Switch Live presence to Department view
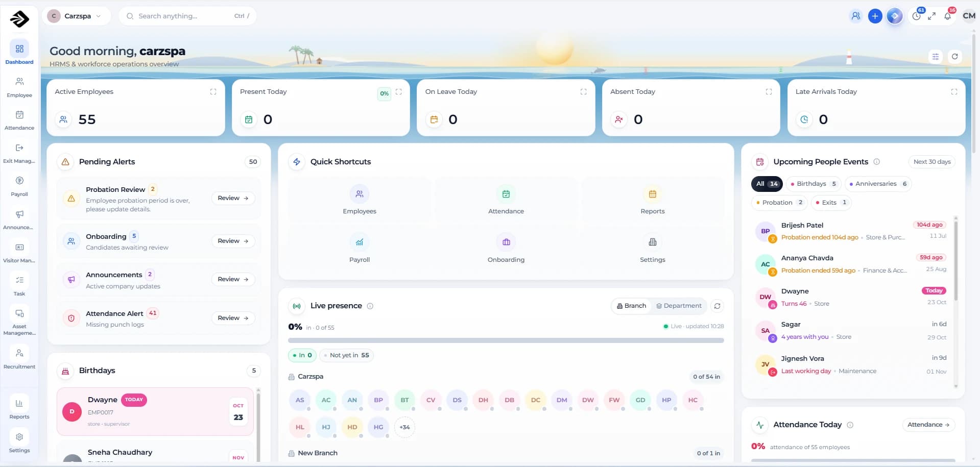Viewport: 980px width, 467px height. pos(679,306)
